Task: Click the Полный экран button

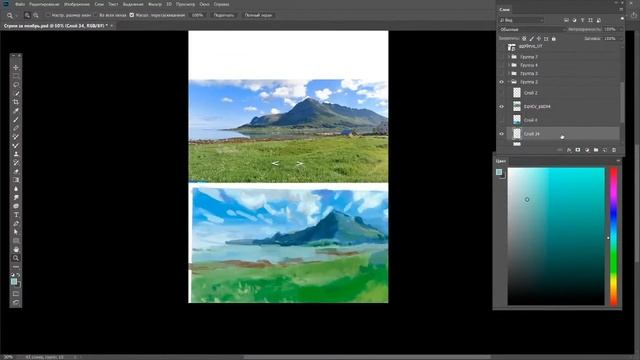Action: (258, 15)
